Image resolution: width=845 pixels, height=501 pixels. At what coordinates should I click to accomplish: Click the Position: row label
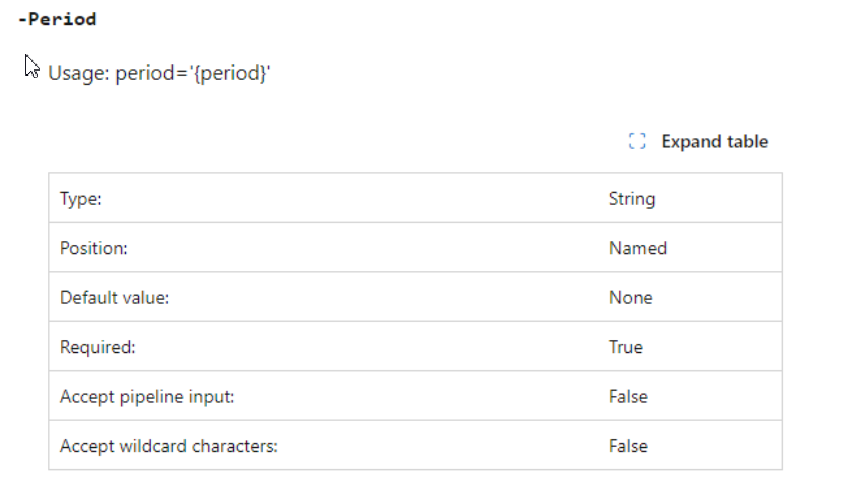94,248
